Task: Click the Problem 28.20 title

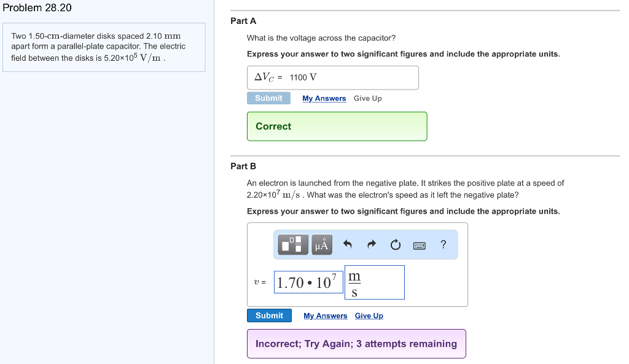Action: pyautogui.click(x=37, y=8)
